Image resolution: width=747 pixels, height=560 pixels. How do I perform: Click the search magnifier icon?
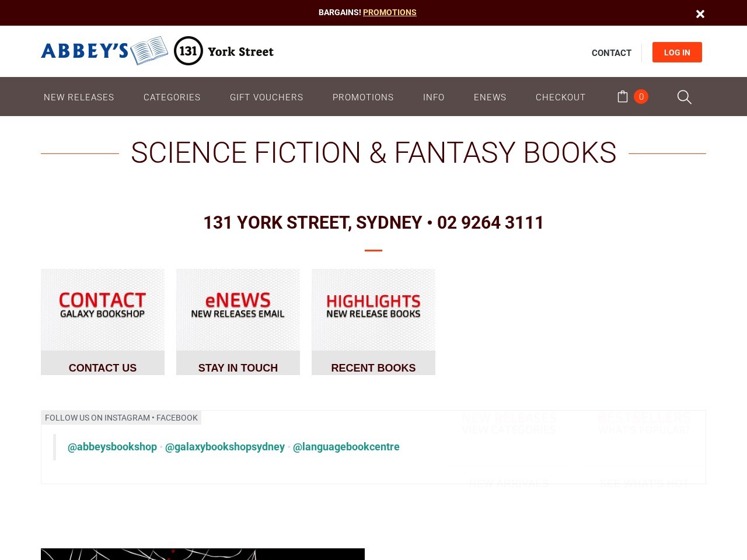pyautogui.click(x=684, y=97)
